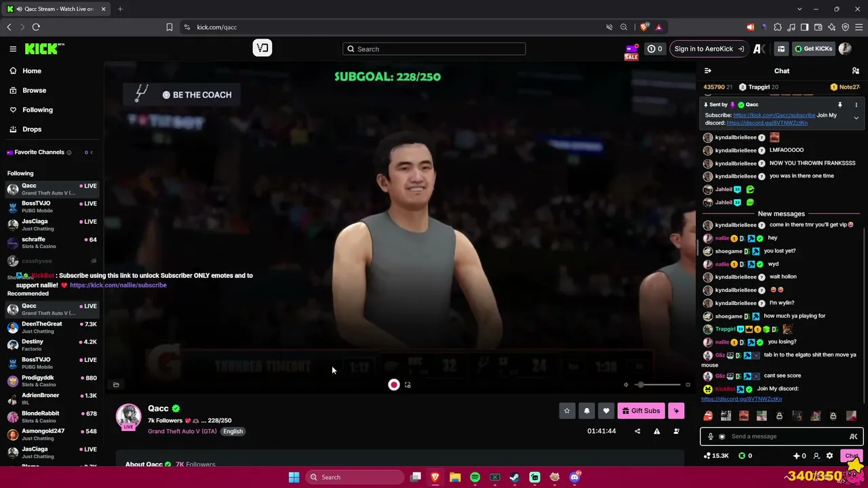
Task: Click the Kick search field
Action: tap(434, 49)
